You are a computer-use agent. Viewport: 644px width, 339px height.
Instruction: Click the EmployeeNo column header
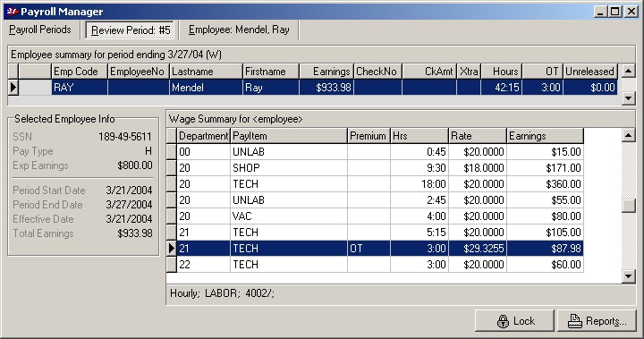[138, 71]
